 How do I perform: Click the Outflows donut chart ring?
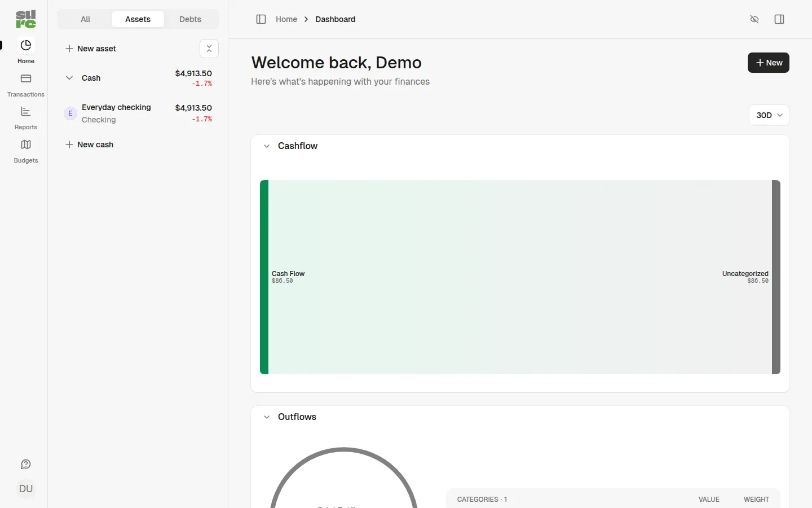tap(344, 450)
